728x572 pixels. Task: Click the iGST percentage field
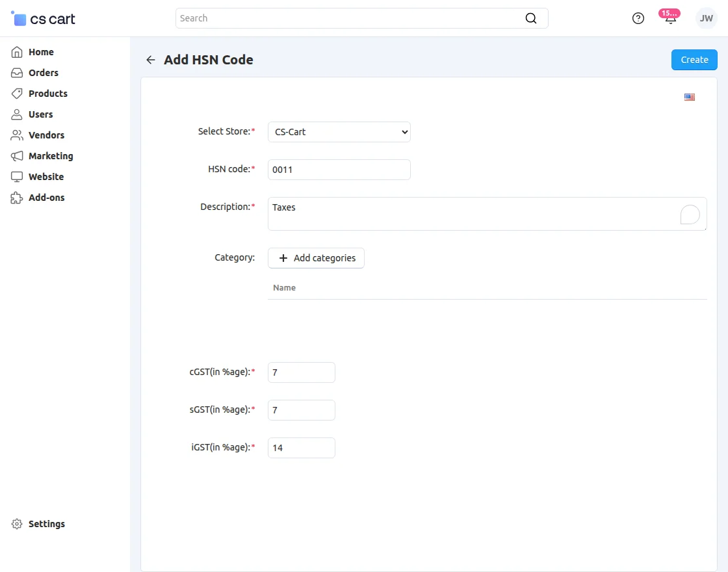[302, 448]
